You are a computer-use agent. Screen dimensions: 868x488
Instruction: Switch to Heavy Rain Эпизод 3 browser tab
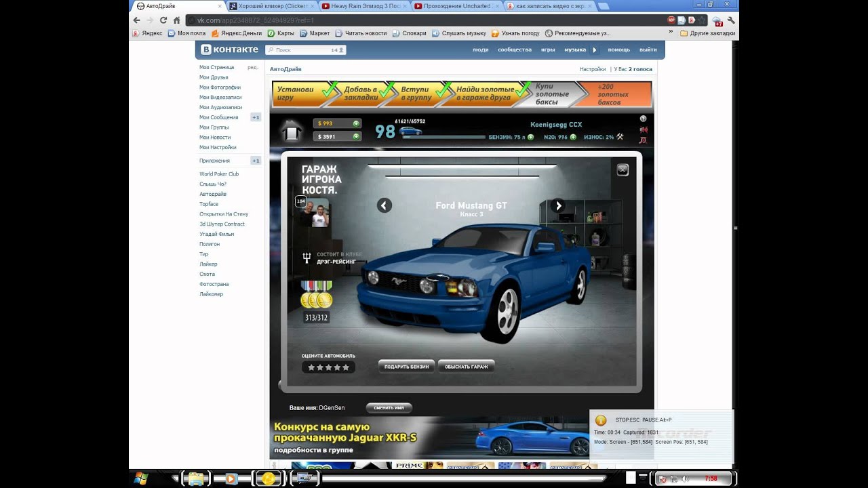pos(364,6)
